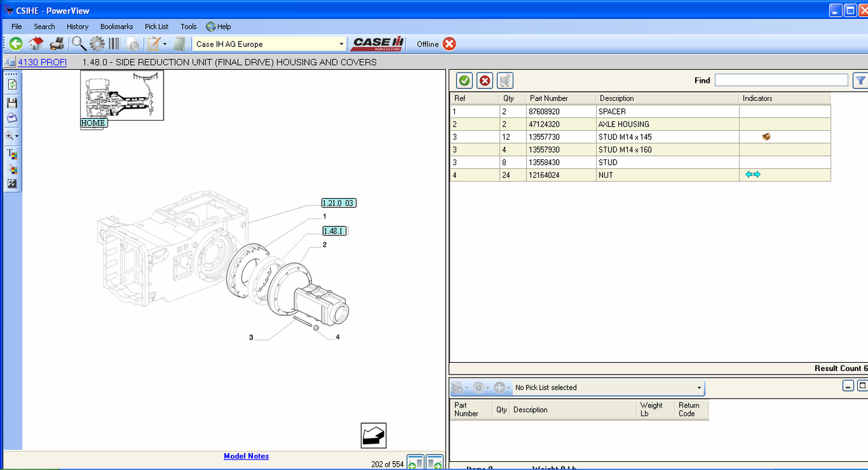This screenshot has height=470, width=868.
Task: Click the Print icon in the toolbar
Action: 57,44
